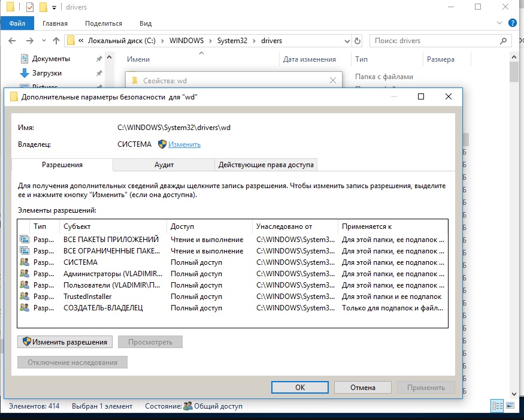Click the folder icon in the address bar
This screenshot has width=524, height=420.
click(71, 41)
